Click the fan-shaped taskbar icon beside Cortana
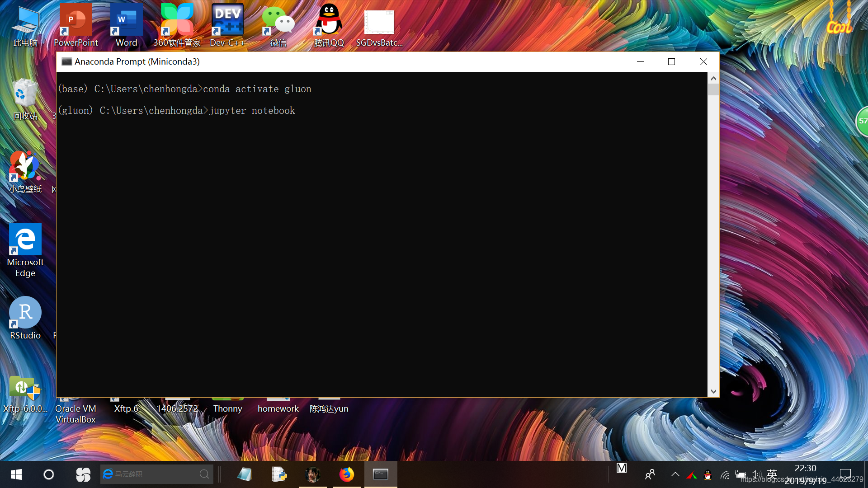This screenshot has width=868, height=488. click(83, 474)
